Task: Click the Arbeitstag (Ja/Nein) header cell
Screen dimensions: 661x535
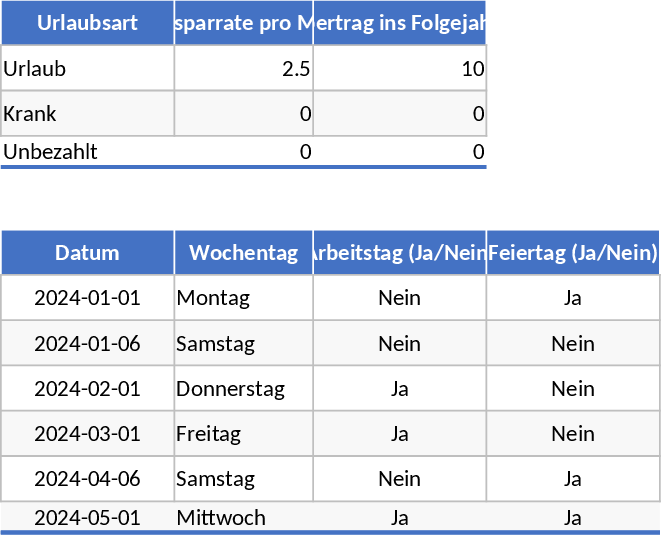Action: coord(400,253)
